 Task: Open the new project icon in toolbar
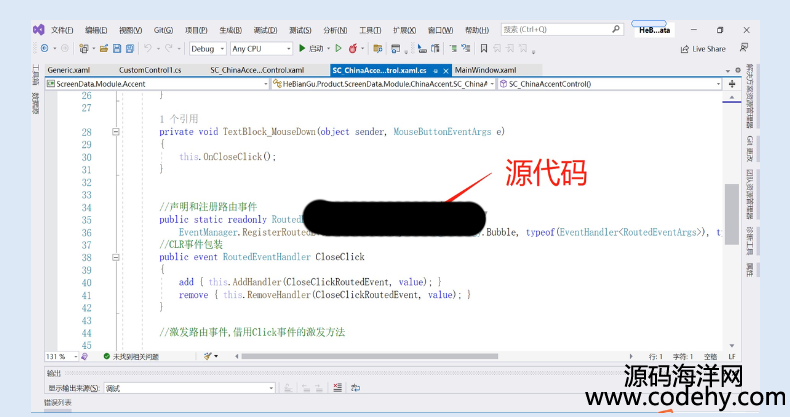84,48
